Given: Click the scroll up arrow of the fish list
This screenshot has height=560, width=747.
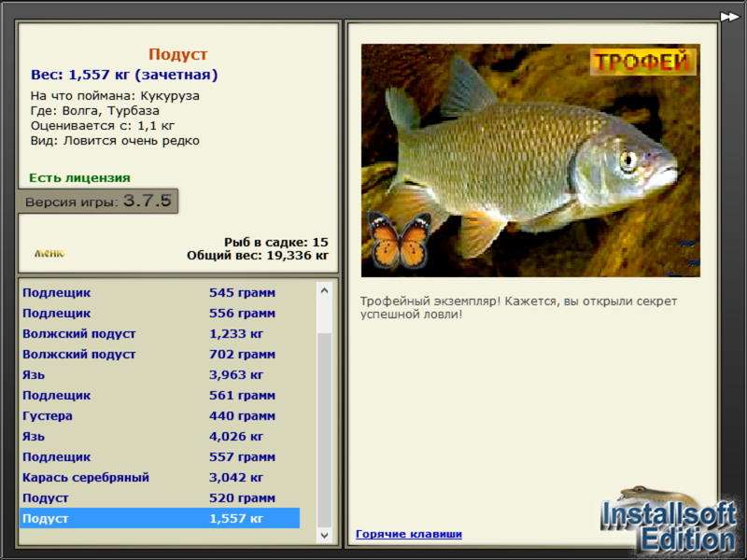Looking at the screenshot, I should click(x=324, y=290).
